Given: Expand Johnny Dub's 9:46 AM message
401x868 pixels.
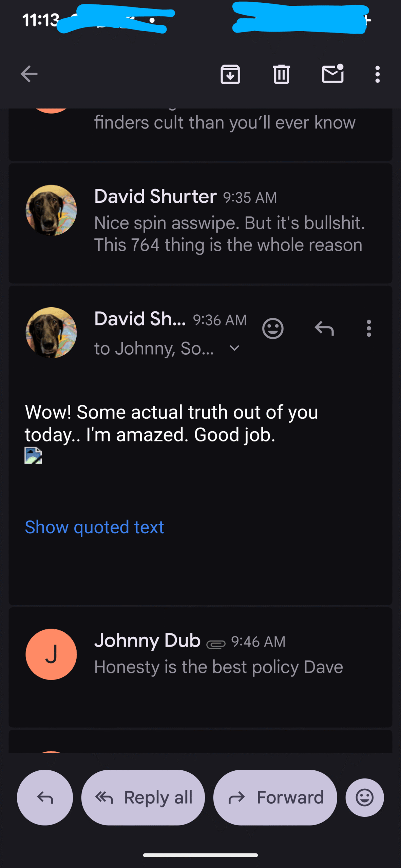Looking at the screenshot, I should coord(218,654).
